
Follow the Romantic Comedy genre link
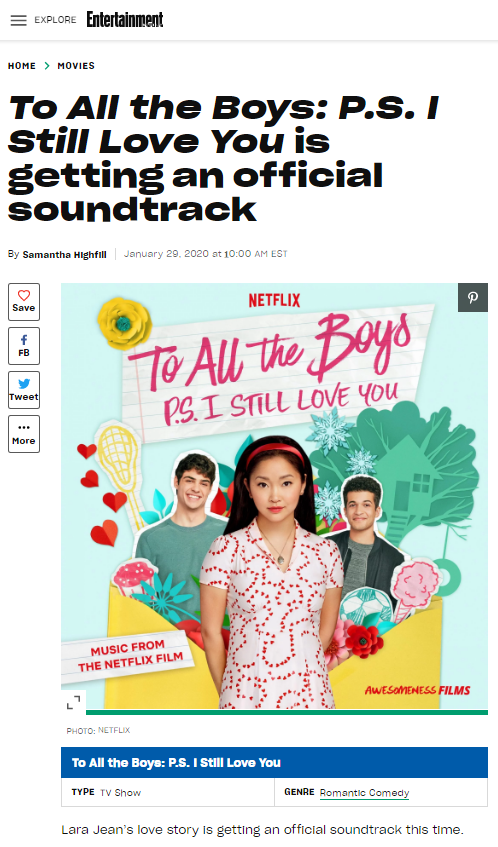pos(365,792)
